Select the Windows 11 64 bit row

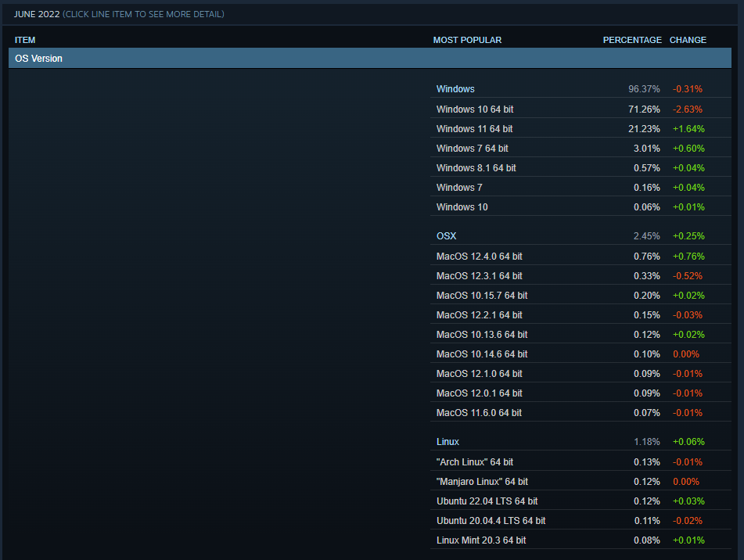[x=580, y=128]
